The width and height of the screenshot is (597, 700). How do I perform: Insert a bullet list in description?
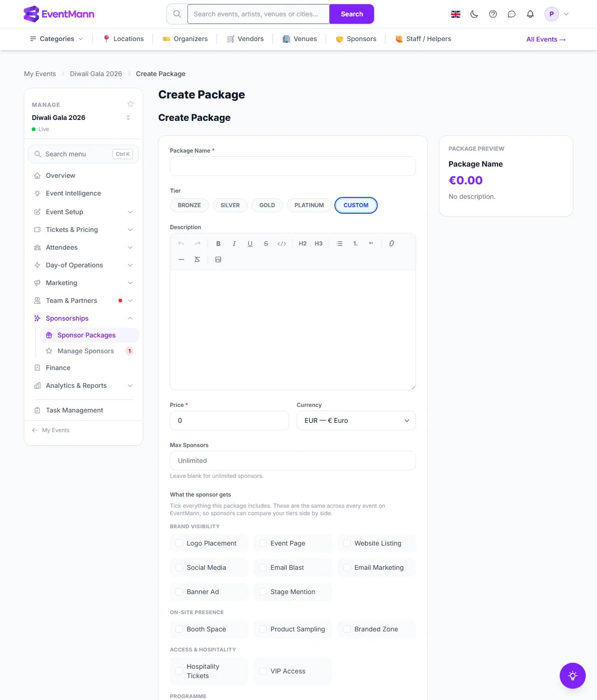[340, 244]
